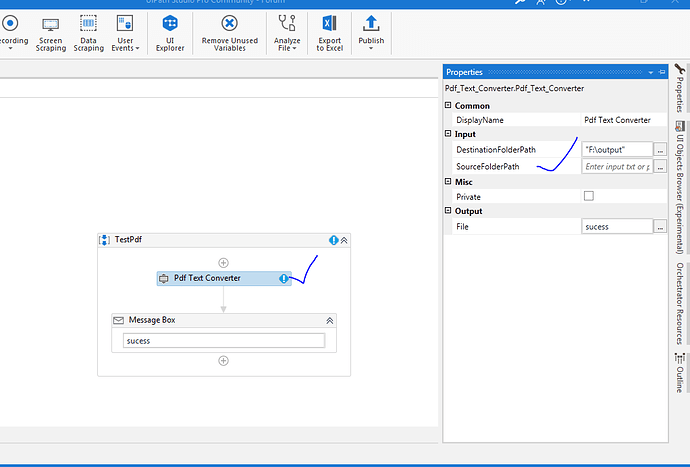Switch to the Properties side tab
Screen dimensions: 690x467
click(680, 88)
